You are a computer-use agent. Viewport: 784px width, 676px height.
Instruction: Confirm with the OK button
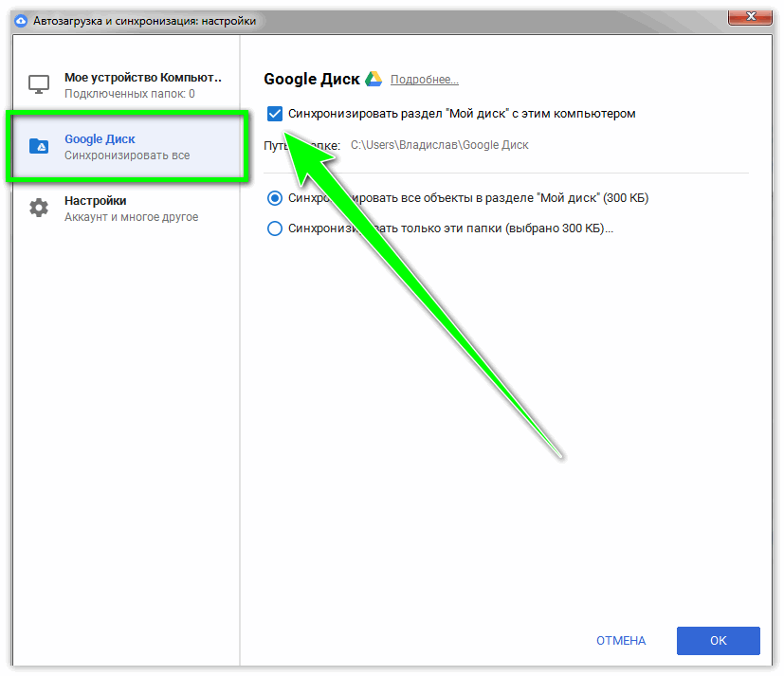pyautogui.click(x=718, y=641)
